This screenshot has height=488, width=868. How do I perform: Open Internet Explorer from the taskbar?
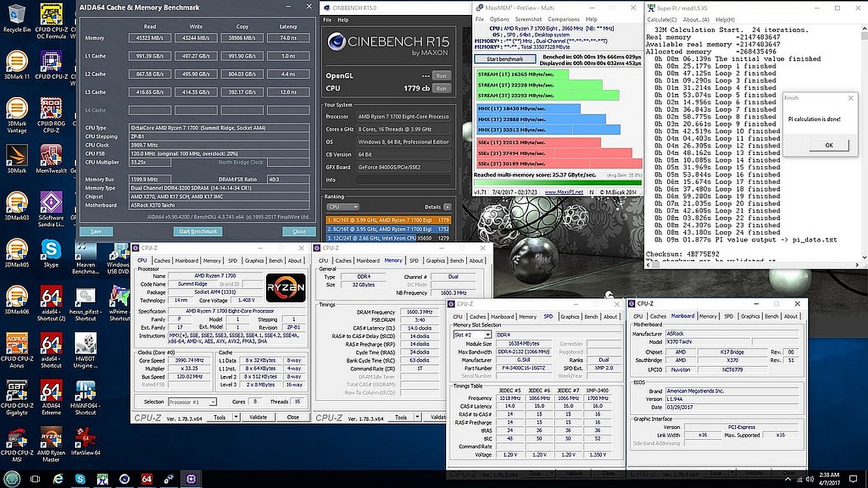tap(58, 479)
